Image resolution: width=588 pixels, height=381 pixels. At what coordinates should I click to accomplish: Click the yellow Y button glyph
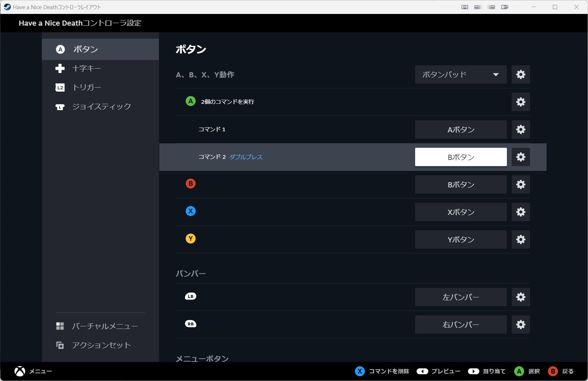(x=190, y=239)
